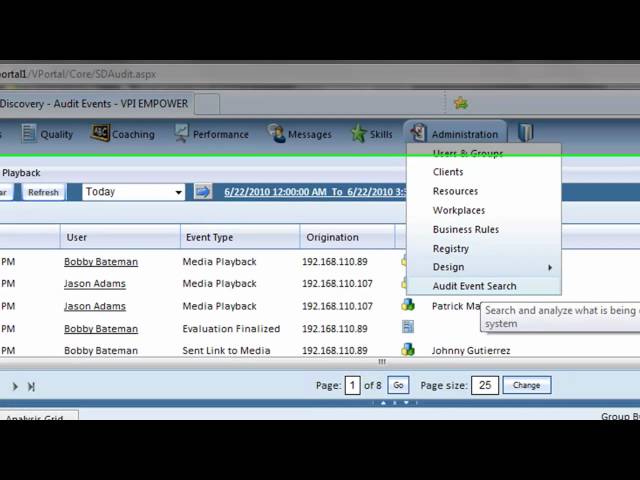Click the favorites star icon in browser bar
The image size is (640, 480).
click(x=461, y=103)
